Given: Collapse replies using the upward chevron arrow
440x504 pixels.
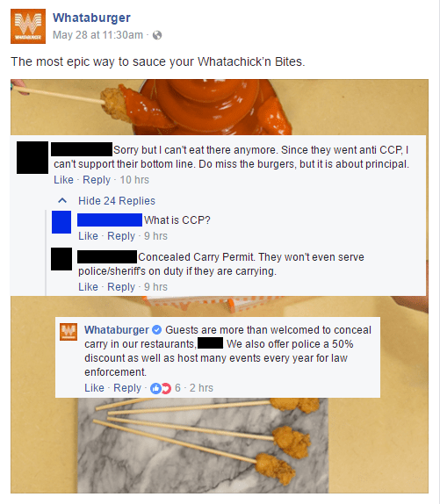Looking at the screenshot, I should pos(62,201).
